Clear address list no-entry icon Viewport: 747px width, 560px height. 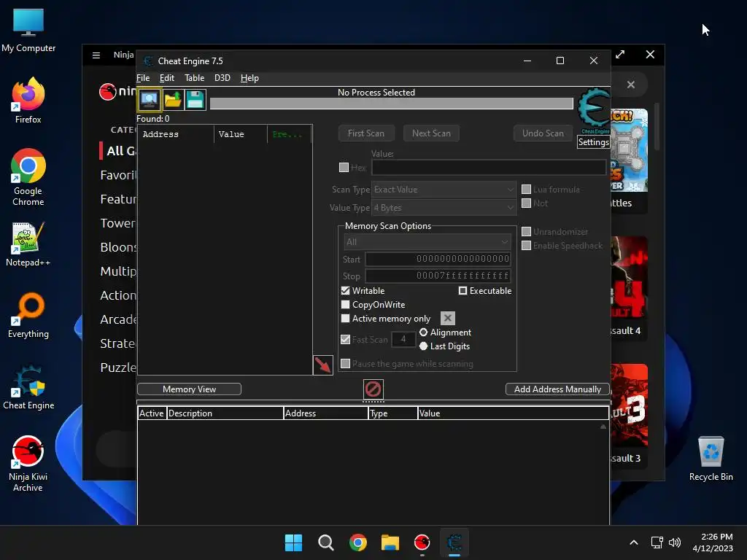373,389
